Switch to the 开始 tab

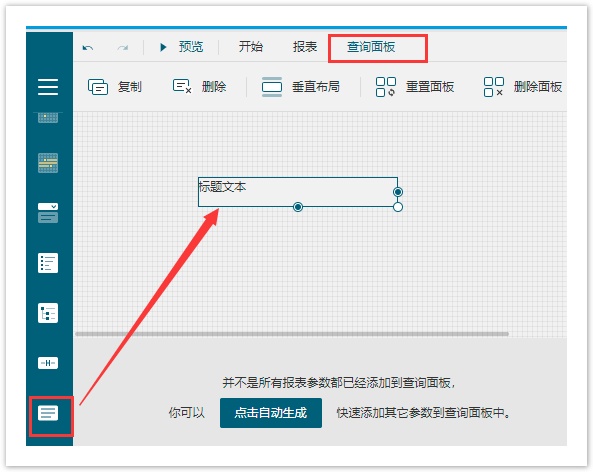(x=250, y=47)
